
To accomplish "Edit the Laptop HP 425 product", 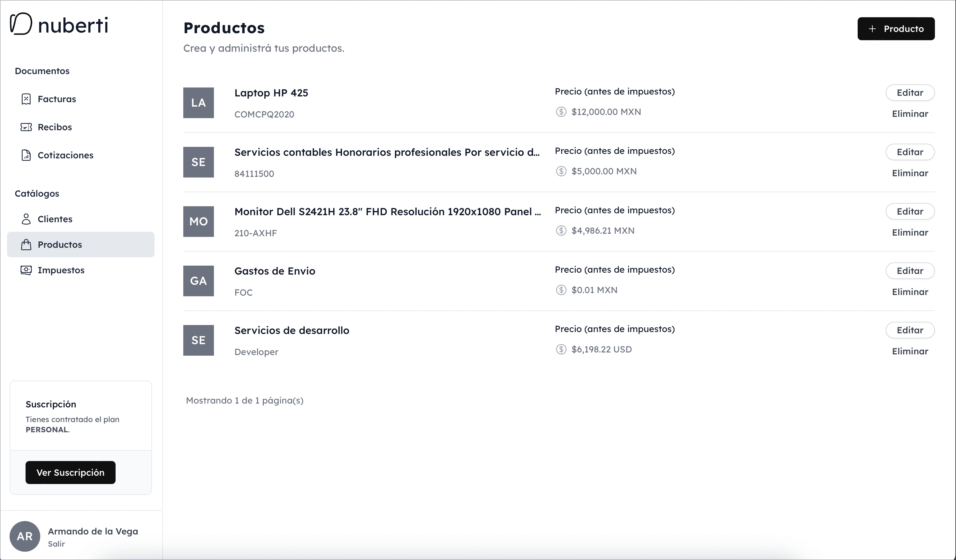I will tap(910, 93).
